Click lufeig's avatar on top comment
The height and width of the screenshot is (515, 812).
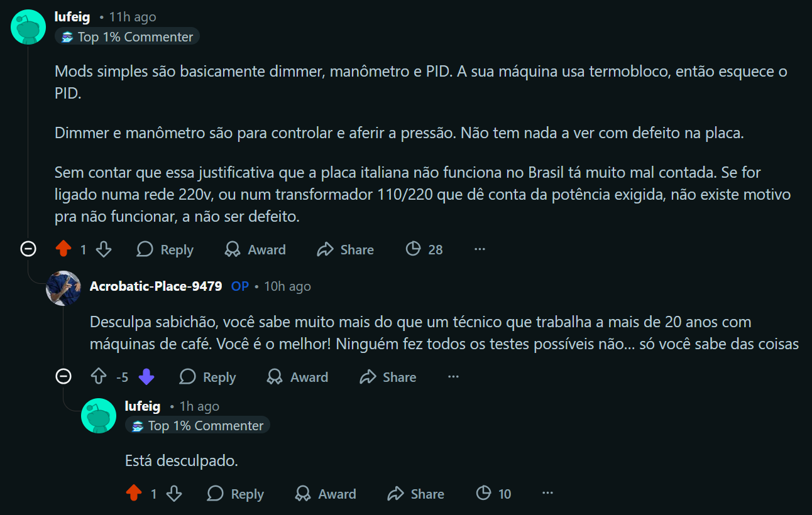click(28, 27)
